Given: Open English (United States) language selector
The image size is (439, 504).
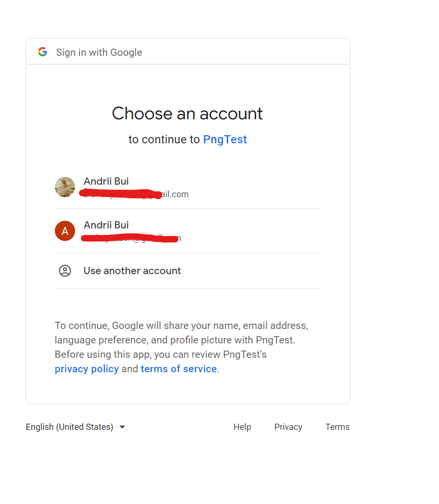Looking at the screenshot, I should point(75,427).
